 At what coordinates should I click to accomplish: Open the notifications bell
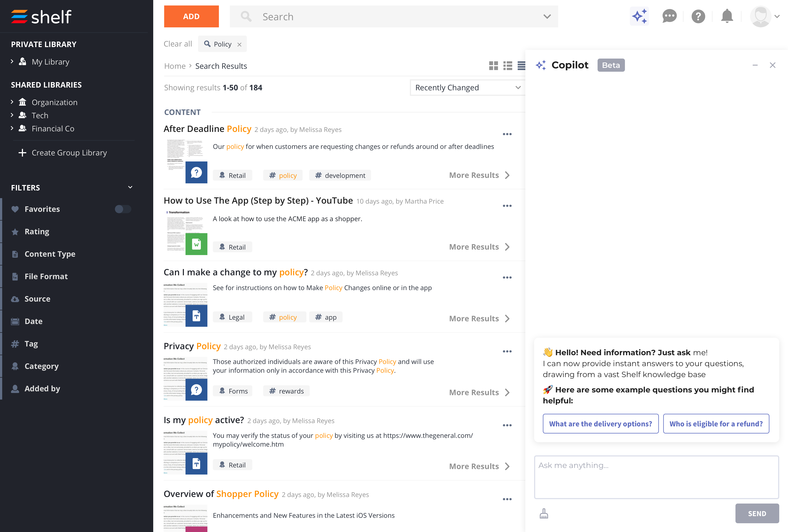point(726,16)
